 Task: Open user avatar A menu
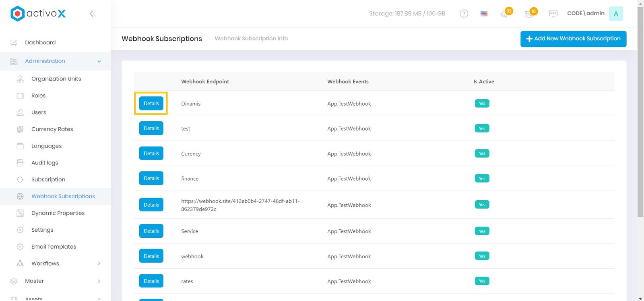(x=616, y=14)
